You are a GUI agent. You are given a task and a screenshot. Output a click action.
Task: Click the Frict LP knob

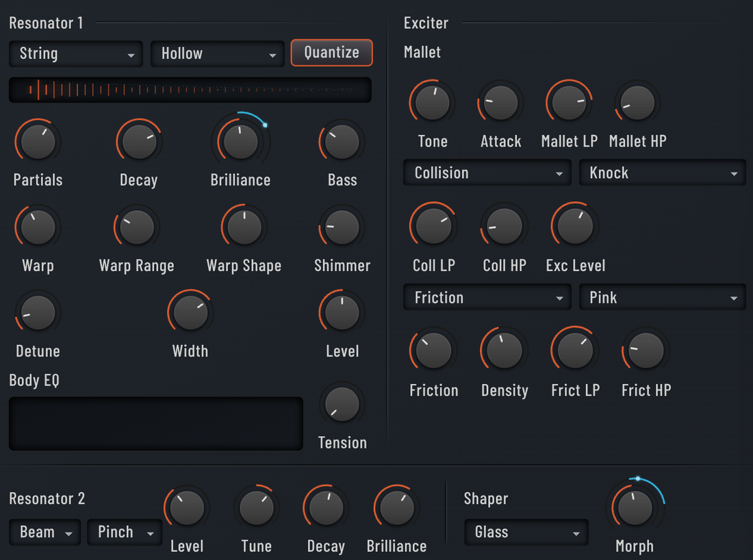pos(575,351)
